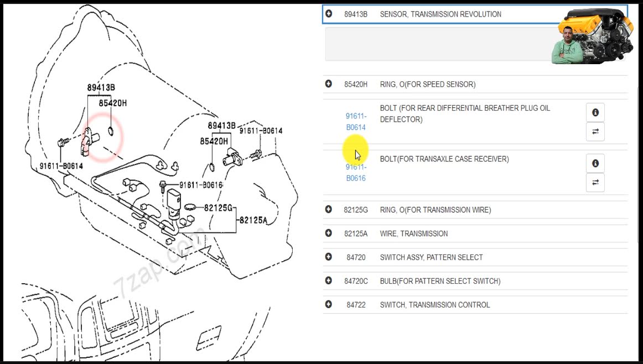This screenshot has width=643, height=364.
Task: Expand the 82125G O ring row
Action: coord(329,209)
